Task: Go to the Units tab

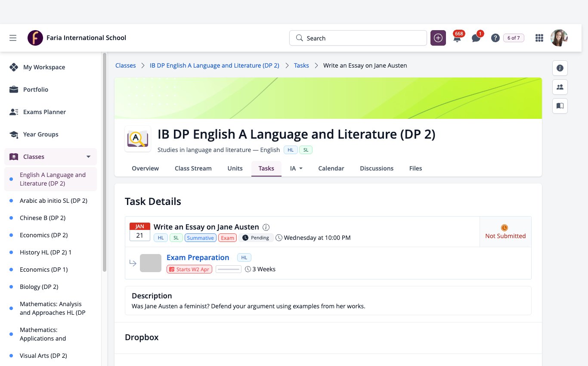Action: 235,168
